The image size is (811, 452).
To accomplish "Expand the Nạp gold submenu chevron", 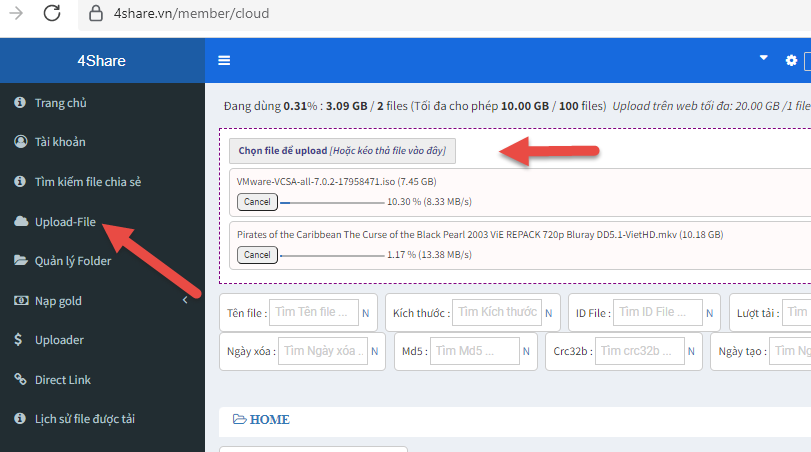I will (184, 301).
